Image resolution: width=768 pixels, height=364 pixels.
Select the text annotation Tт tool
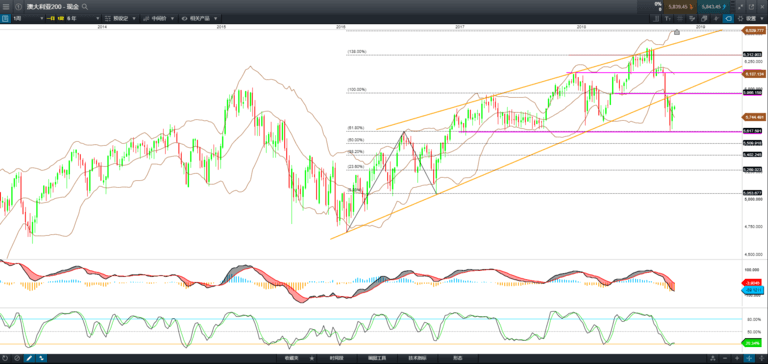pyautogui.click(x=668, y=18)
